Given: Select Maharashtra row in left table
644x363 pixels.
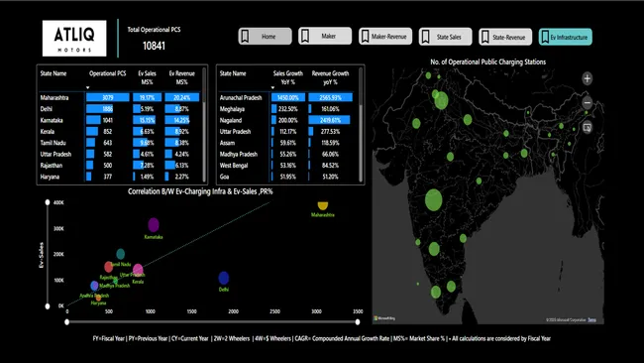Looking at the screenshot, I should pos(120,97).
